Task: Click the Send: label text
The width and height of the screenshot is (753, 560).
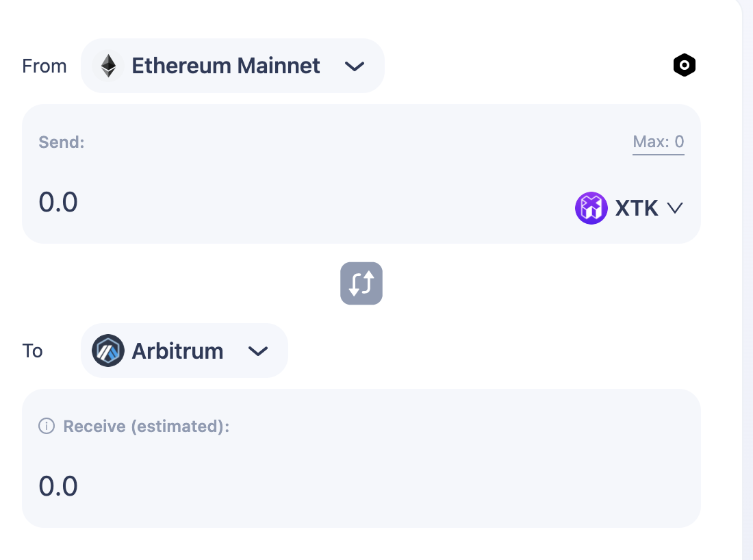Action: pyautogui.click(x=62, y=142)
